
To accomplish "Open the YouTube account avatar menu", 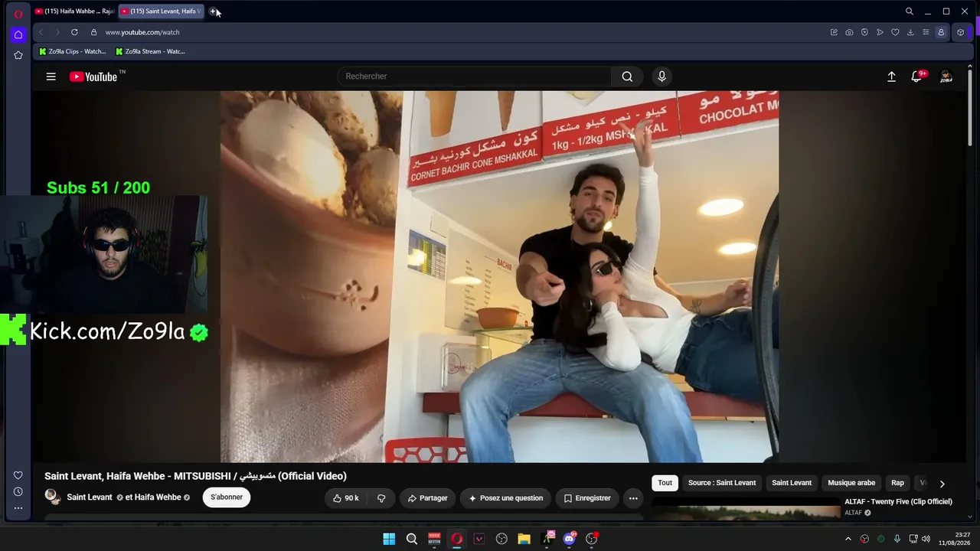I will (946, 77).
